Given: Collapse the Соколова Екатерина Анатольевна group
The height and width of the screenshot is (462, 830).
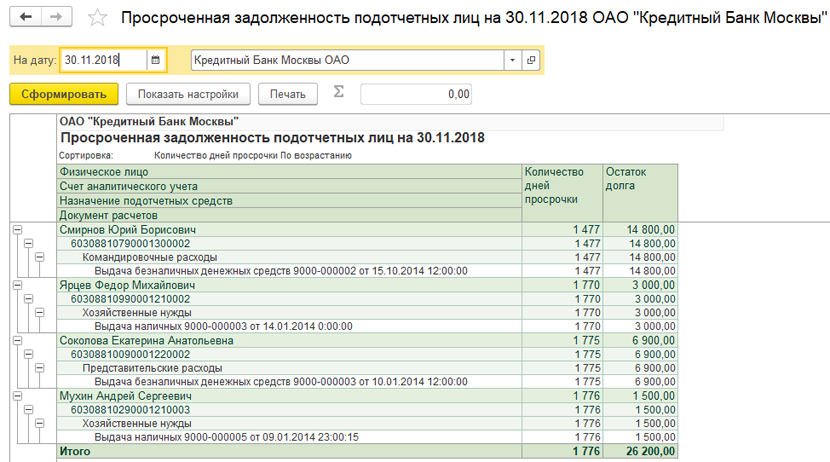Looking at the screenshot, I should [x=17, y=340].
